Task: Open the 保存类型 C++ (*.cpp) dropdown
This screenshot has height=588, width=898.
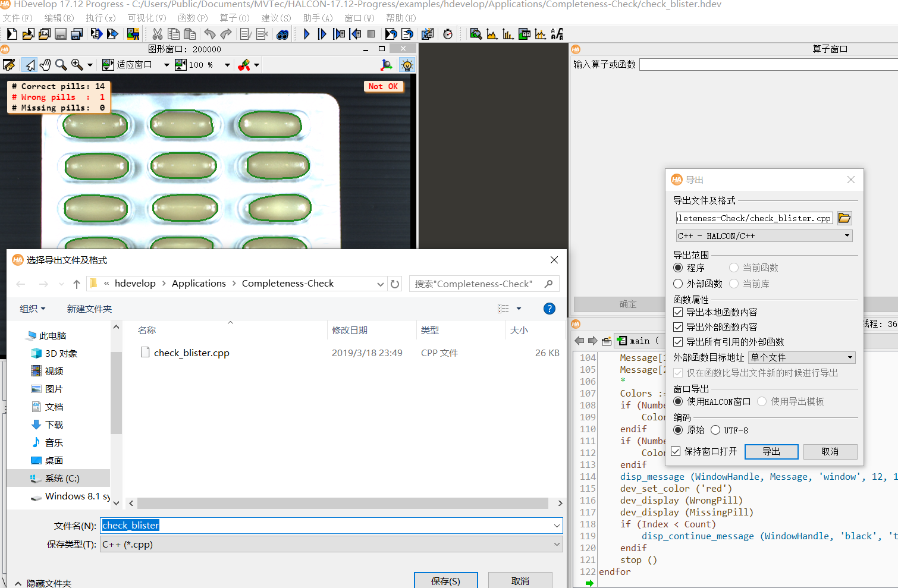Action: point(331,544)
